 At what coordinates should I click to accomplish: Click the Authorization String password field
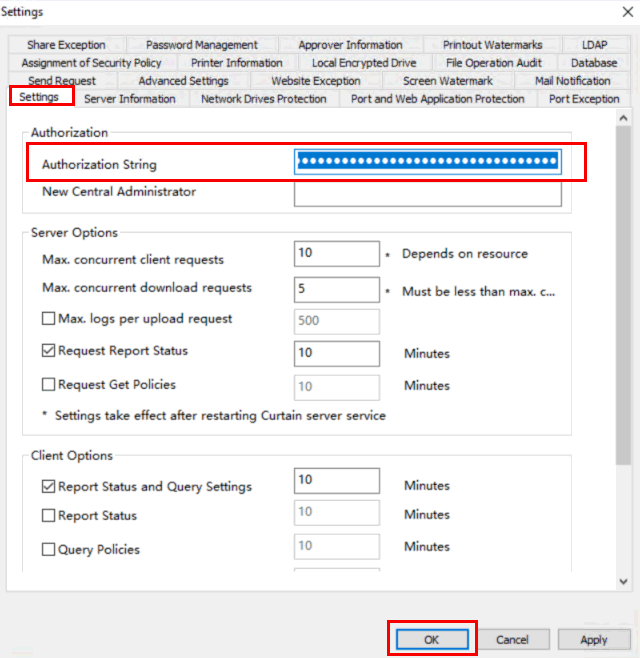click(427, 162)
